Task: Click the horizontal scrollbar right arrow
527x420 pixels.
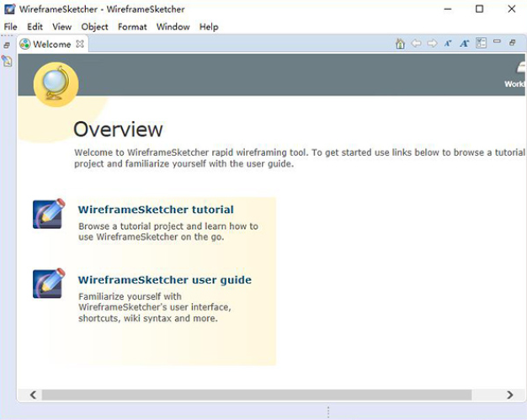Action: 510,395
